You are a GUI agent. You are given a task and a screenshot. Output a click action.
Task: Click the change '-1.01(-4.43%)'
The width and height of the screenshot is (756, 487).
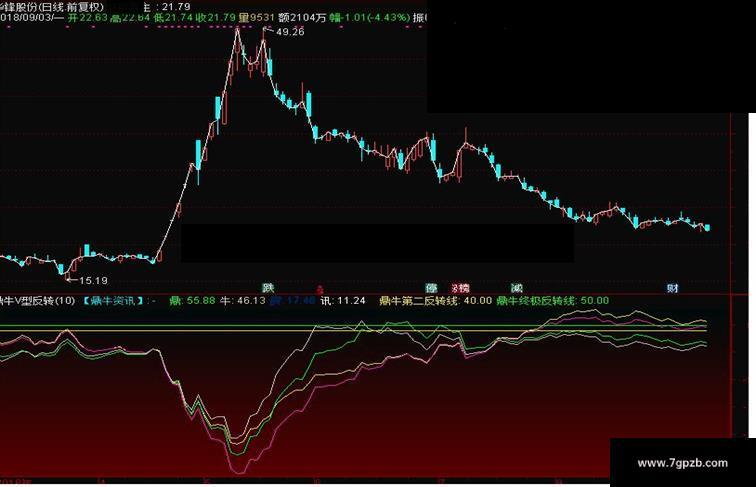click(376, 18)
